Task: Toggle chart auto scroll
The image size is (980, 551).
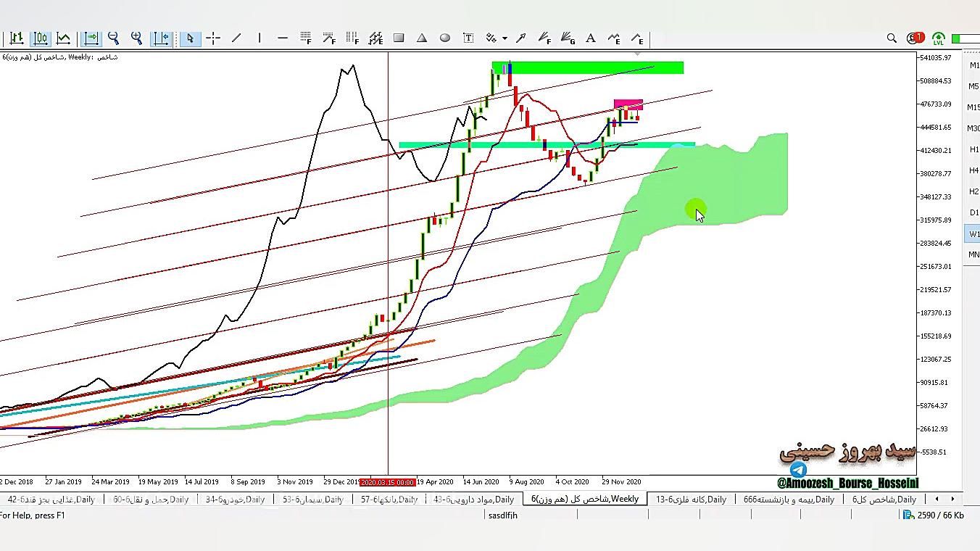Action: click(91, 38)
